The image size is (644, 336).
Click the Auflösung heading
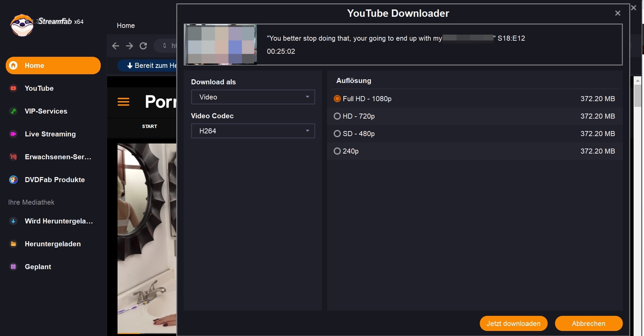354,81
